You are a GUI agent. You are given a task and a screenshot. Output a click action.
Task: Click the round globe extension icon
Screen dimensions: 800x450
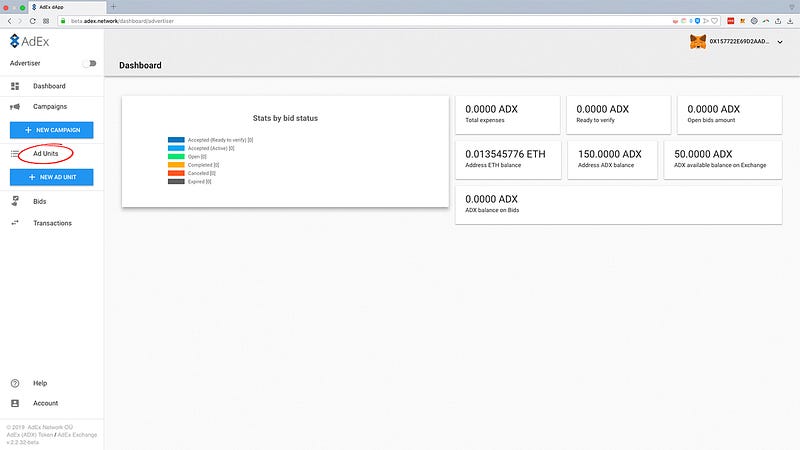pos(754,21)
